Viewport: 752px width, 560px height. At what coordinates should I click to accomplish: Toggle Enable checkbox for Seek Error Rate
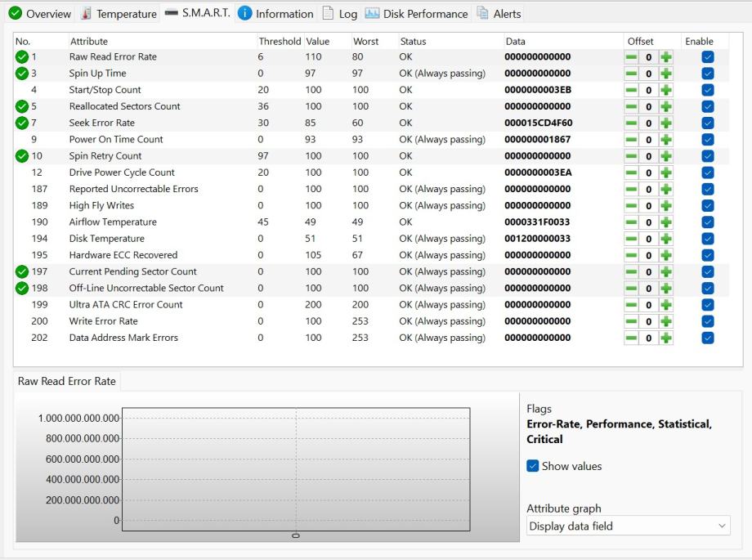tap(707, 123)
